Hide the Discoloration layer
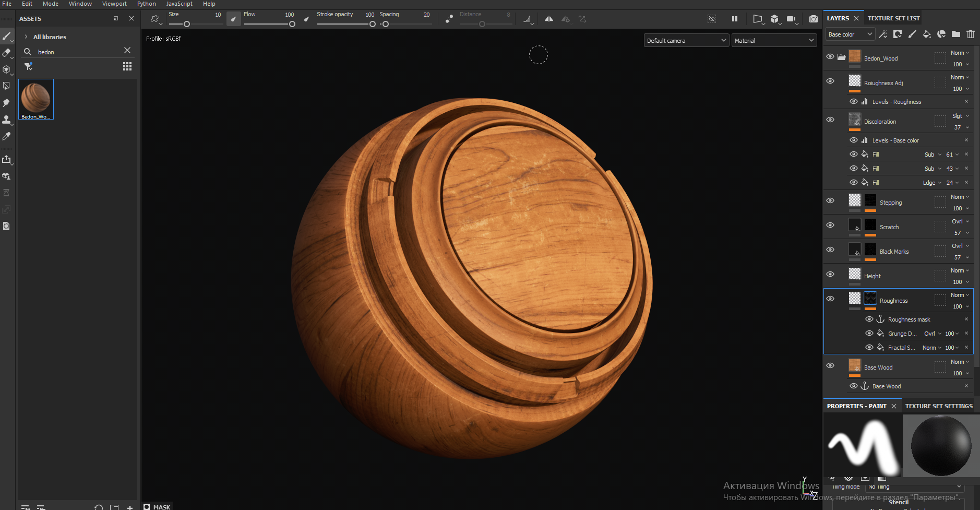Image resolution: width=980 pixels, height=510 pixels. point(830,120)
